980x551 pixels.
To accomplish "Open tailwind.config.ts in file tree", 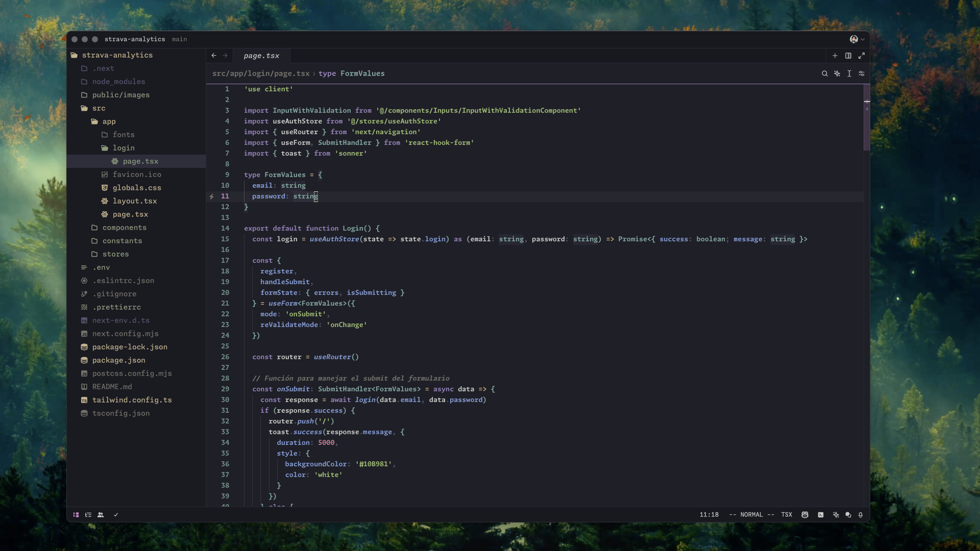I will (x=132, y=400).
